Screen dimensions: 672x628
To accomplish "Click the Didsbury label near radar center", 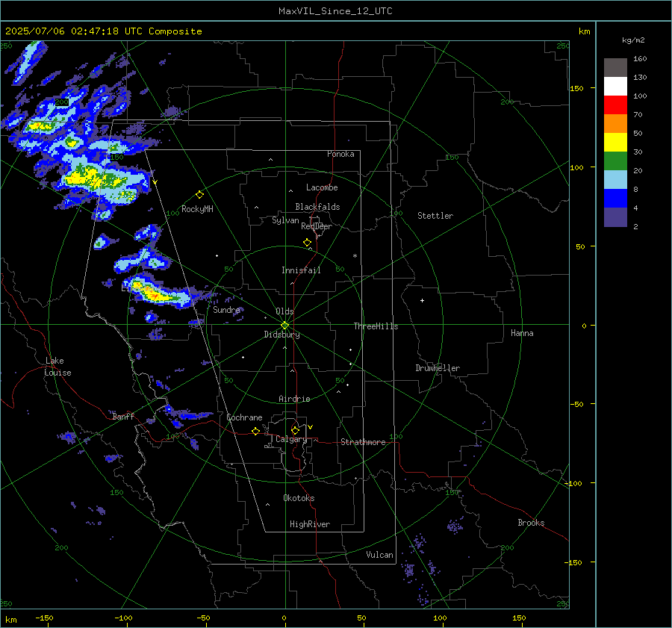I will tap(281, 335).
